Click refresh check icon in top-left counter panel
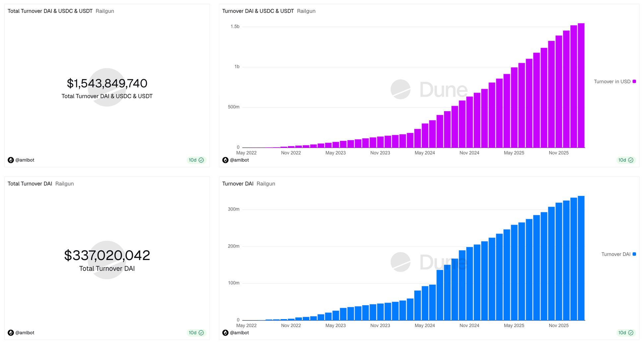This screenshot has width=644, height=344. click(x=201, y=160)
